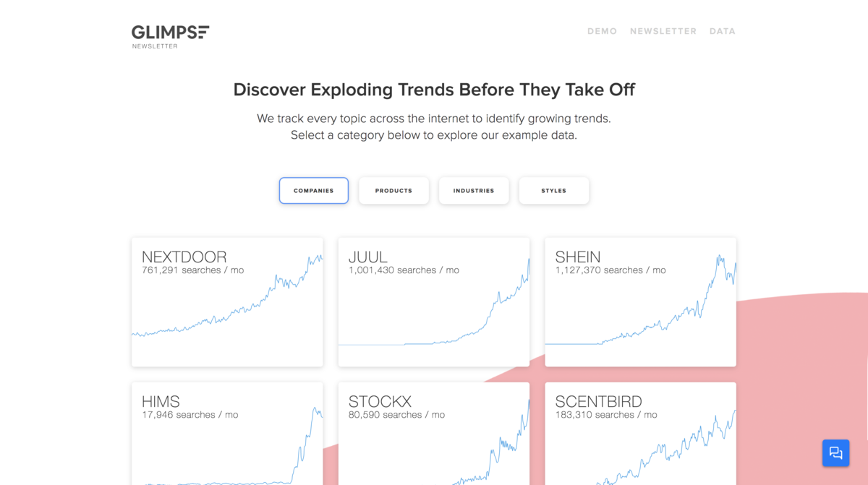Open the Data menu link
Screen dimensions: 868x485
[x=722, y=31]
